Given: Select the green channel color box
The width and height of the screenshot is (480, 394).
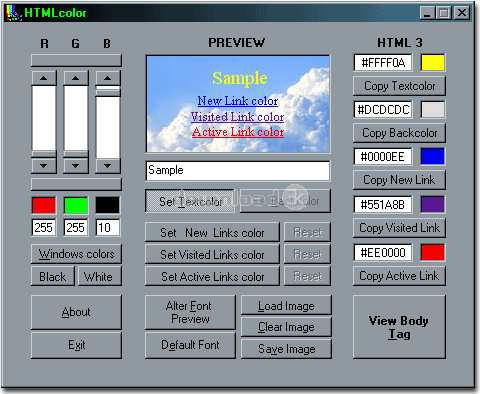Looking at the screenshot, I should 76,205.
